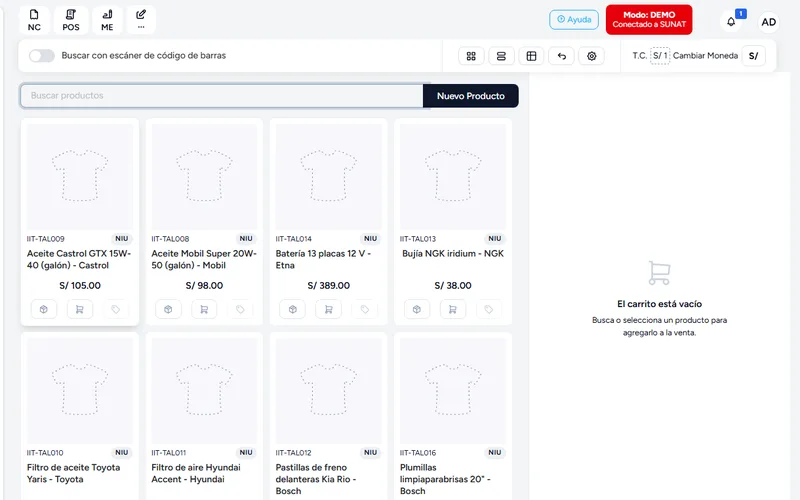
Task: Click Pastillas de freno product image
Action: [329, 391]
